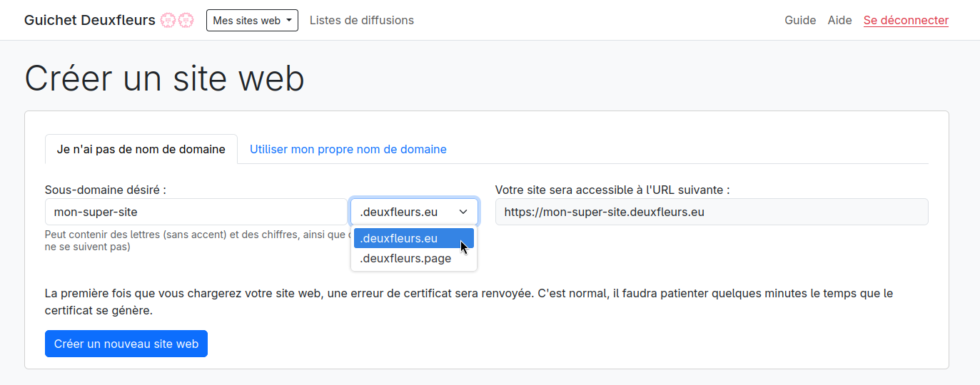Click the Guichet Deuxfleurs brand name
Screen dimensions: 980x385
89,21
